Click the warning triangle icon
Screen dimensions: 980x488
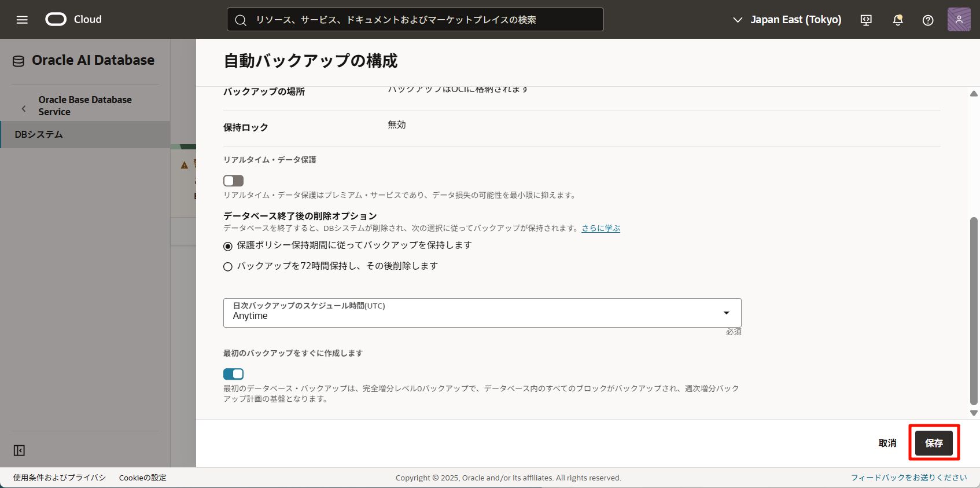coord(185,165)
